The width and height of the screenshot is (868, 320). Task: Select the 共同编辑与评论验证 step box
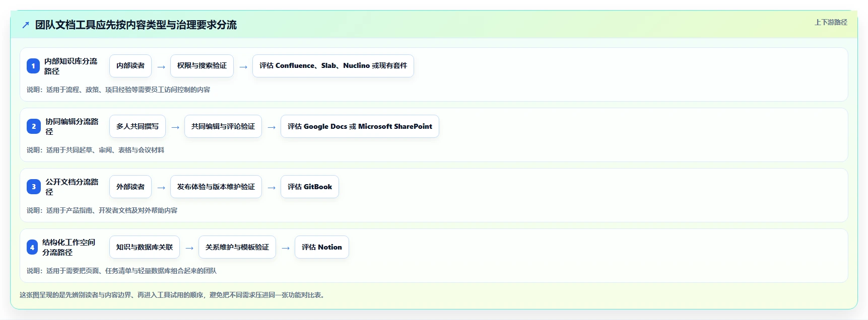click(x=223, y=126)
